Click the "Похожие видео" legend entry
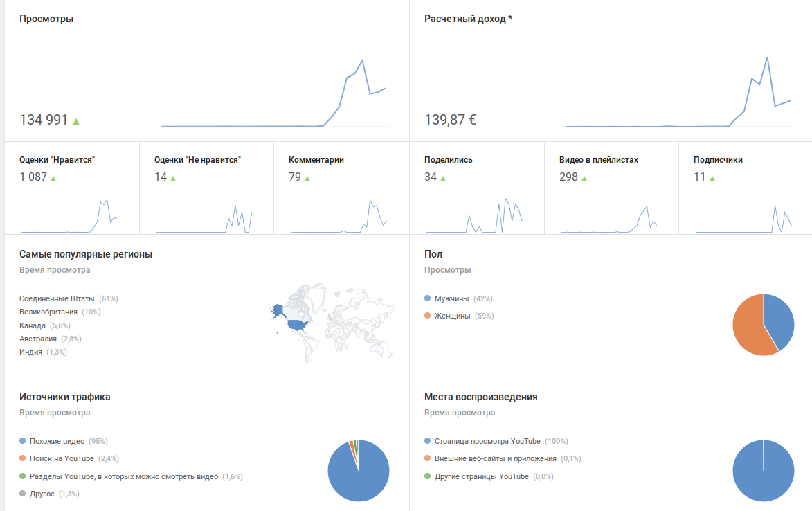Screen dimensions: 812x511 (x=57, y=441)
